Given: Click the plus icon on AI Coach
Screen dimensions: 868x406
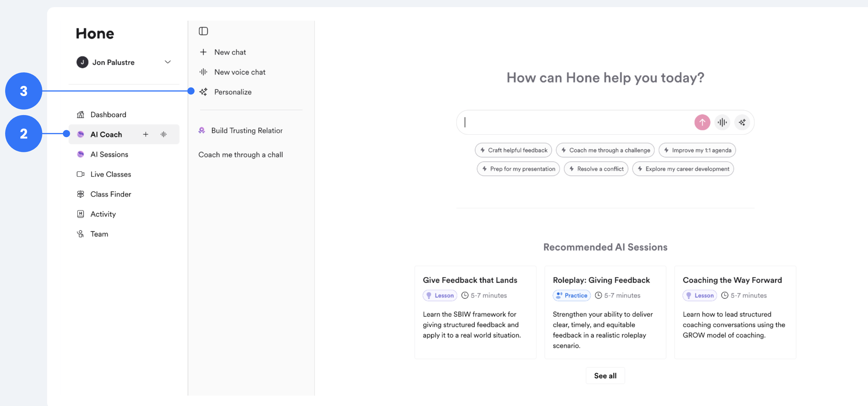Looking at the screenshot, I should point(145,134).
